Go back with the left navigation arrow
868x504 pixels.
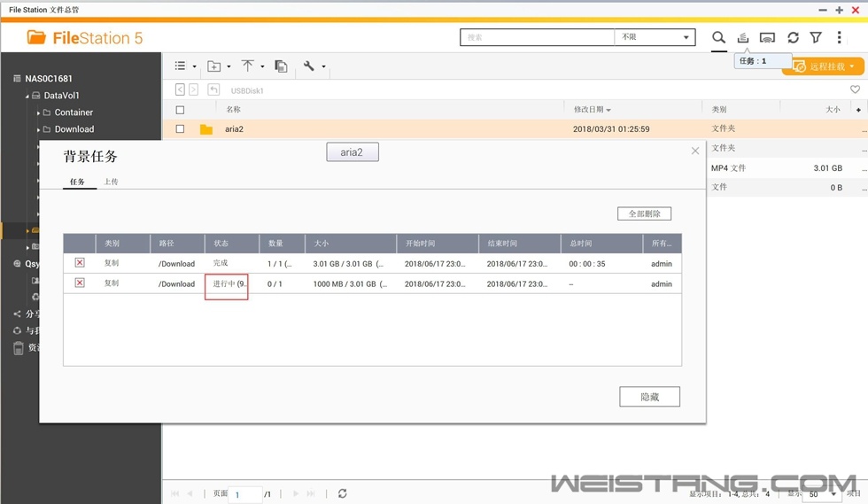(x=180, y=89)
